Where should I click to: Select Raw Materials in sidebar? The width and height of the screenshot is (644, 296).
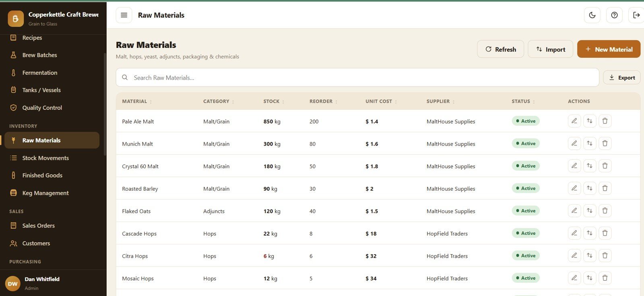52,140
